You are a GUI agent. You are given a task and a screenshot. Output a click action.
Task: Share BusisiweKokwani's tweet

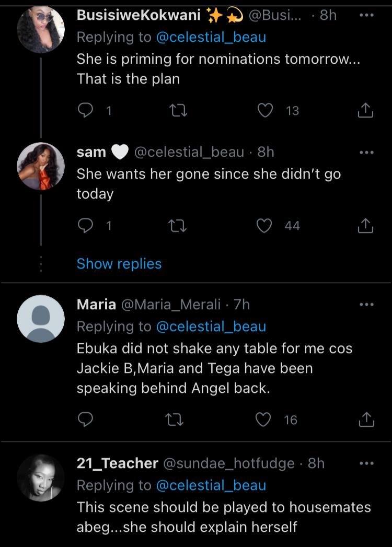[365, 110]
